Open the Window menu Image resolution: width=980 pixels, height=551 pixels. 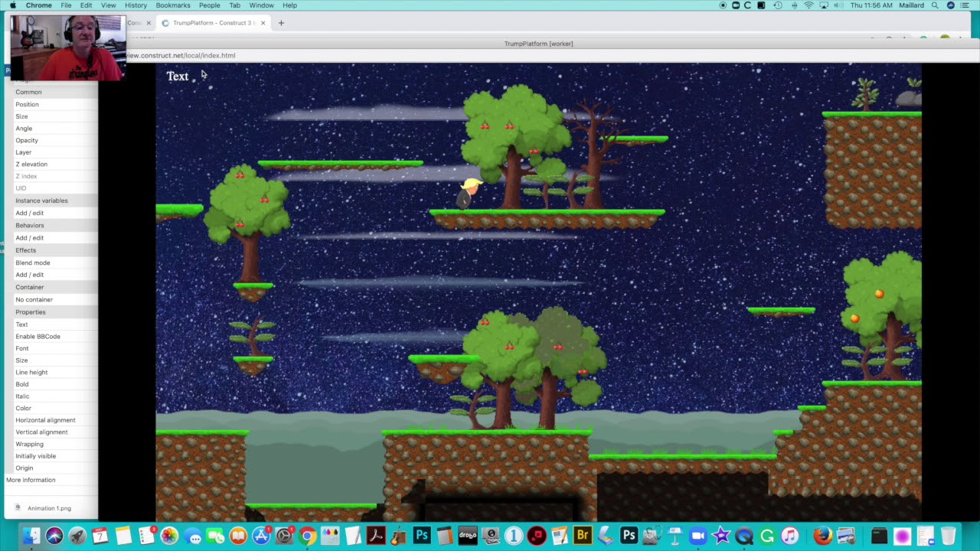coord(262,5)
